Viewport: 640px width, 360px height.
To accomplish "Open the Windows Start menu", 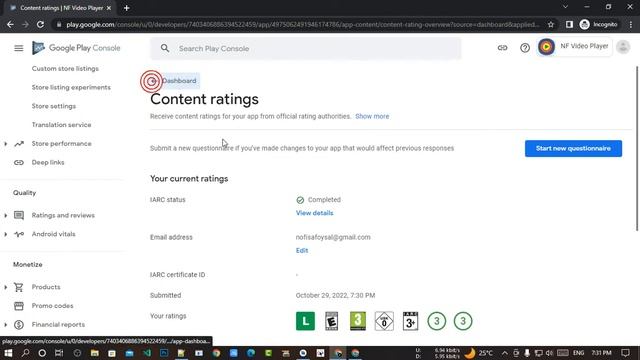I will click(8, 353).
